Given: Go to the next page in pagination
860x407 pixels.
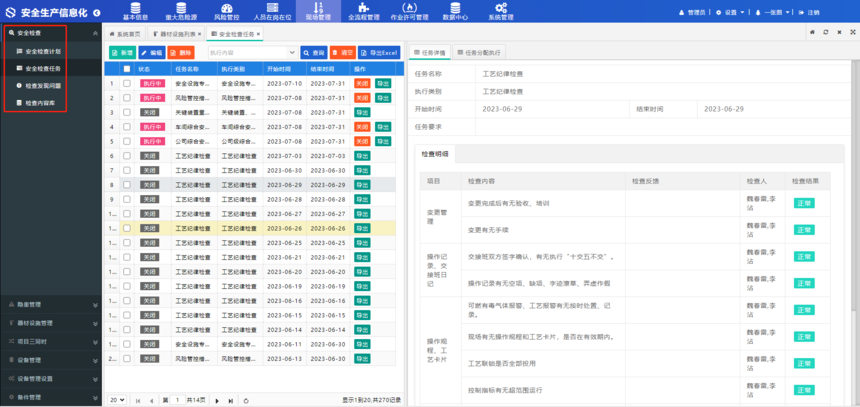Looking at the screenshot, I should point(217,400).
